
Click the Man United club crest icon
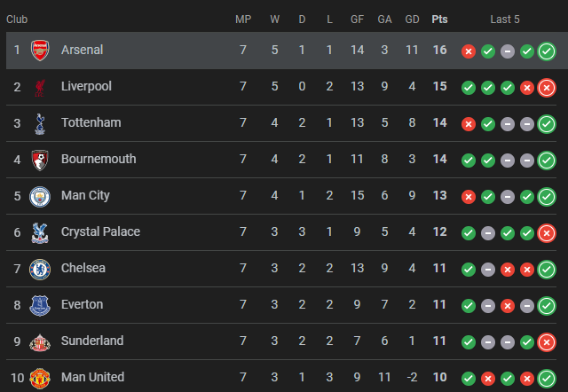pyautogui.click(x=41, y=377)
